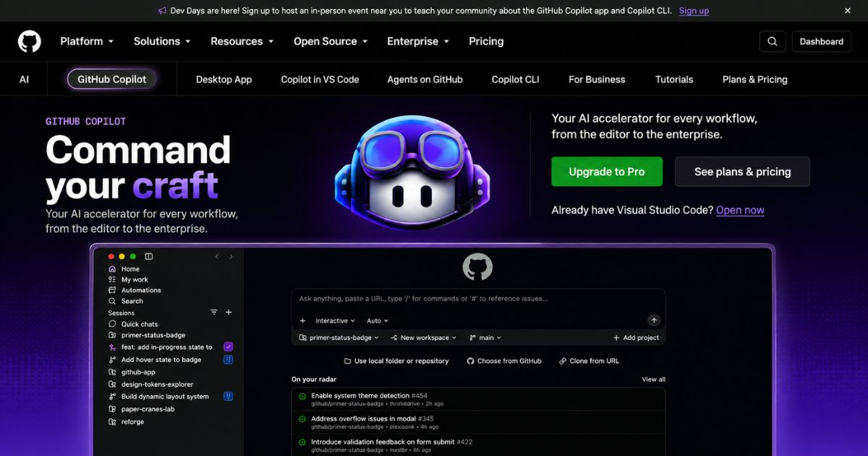Click the My work list icon
Screen dimensions: 868x456
pyautogui.click(x=112, y=279)
